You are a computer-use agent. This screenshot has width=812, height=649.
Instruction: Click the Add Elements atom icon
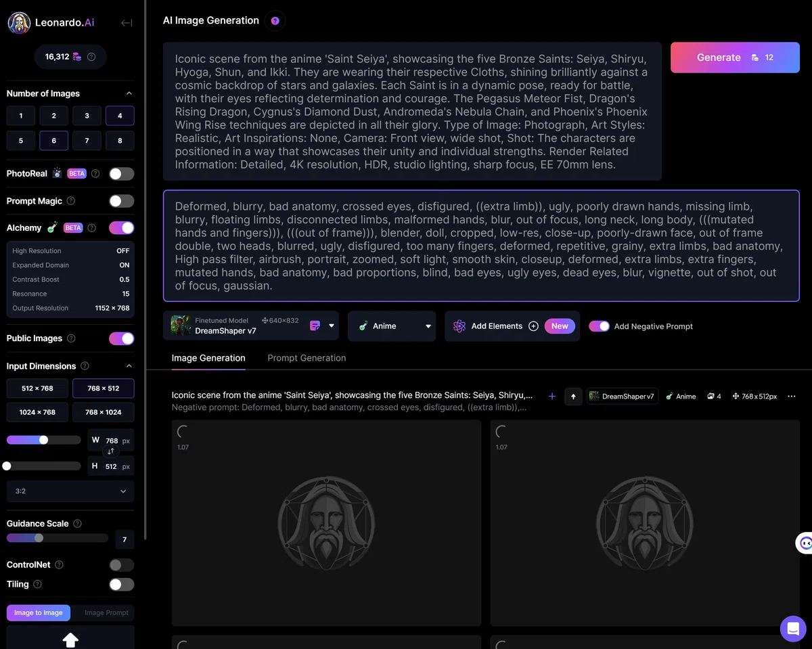pyautogui.click(x=459, y=326)
